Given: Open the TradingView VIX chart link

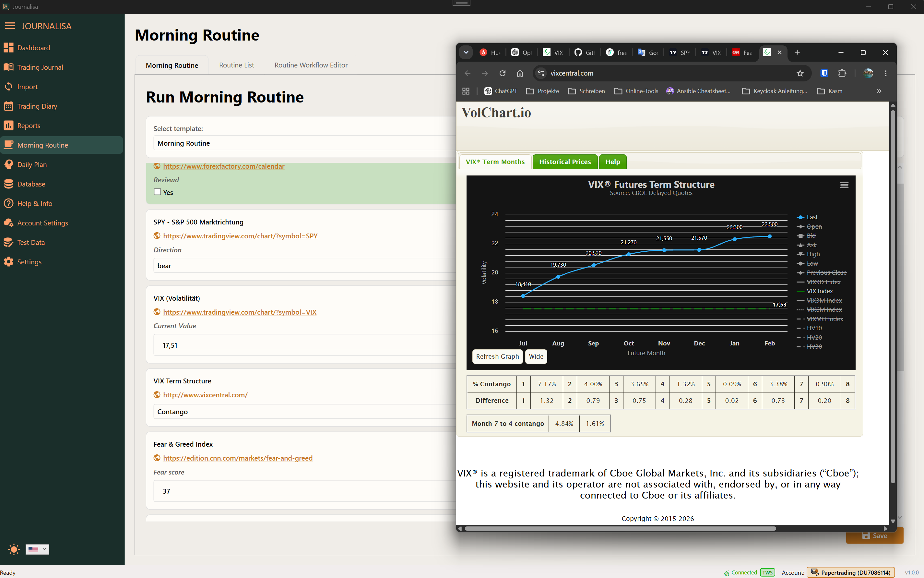Looking at the screenshot, I should point(240,312).
